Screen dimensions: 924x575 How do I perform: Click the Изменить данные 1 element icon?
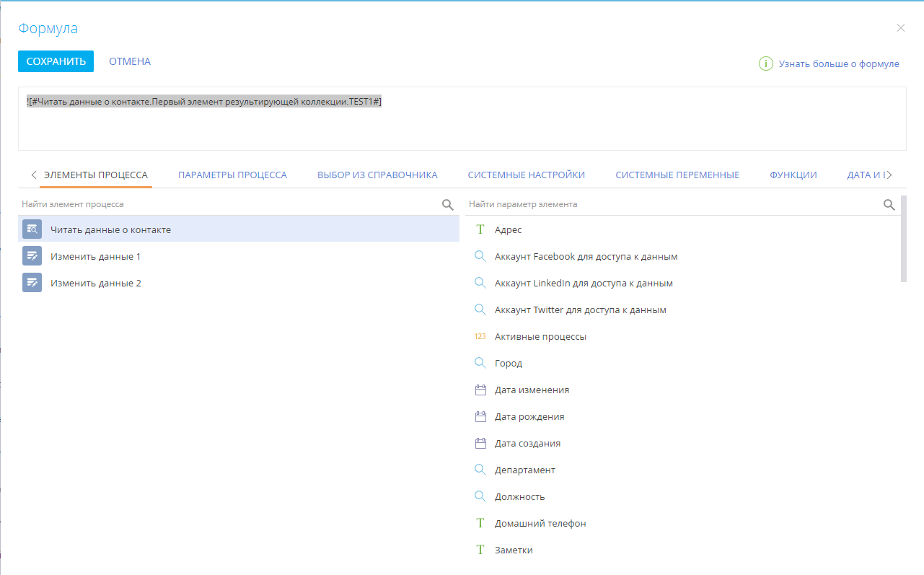pos(32,256)
